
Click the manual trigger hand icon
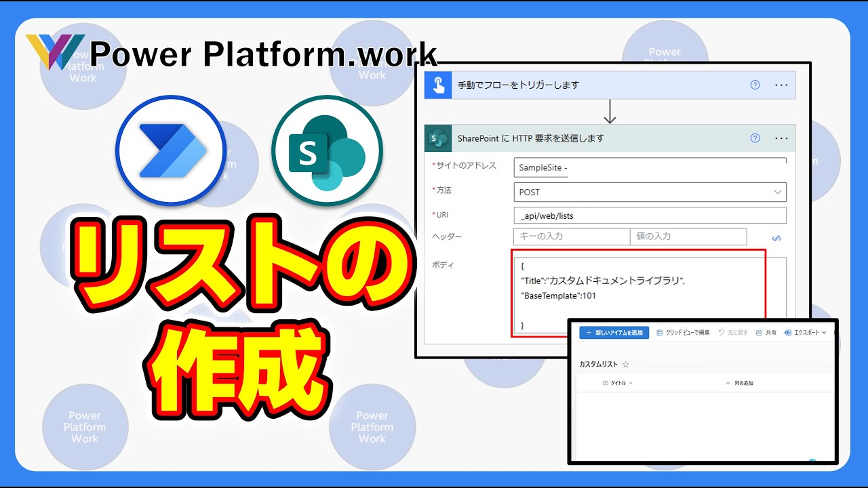pyautogui.click(x=438, y=85)
